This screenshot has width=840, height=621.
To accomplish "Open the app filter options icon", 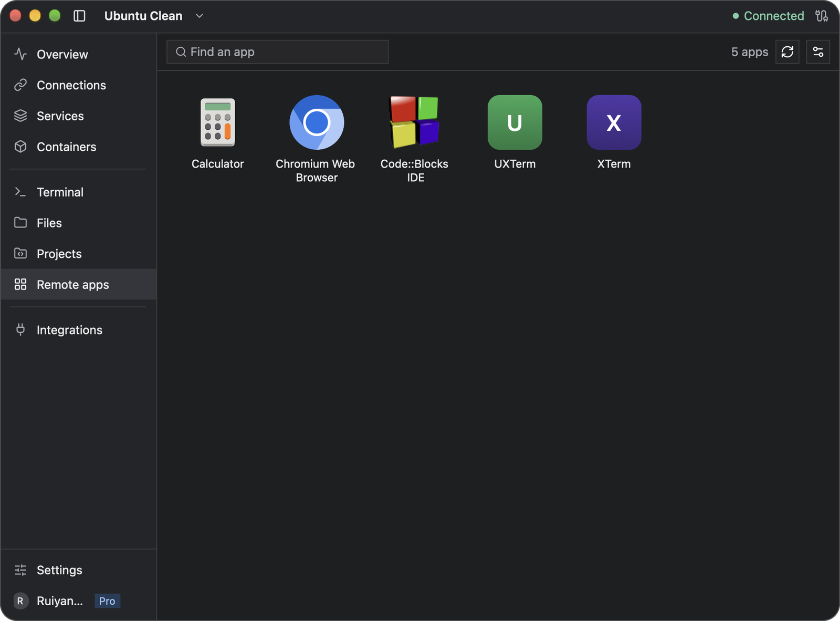I will 818,52.
